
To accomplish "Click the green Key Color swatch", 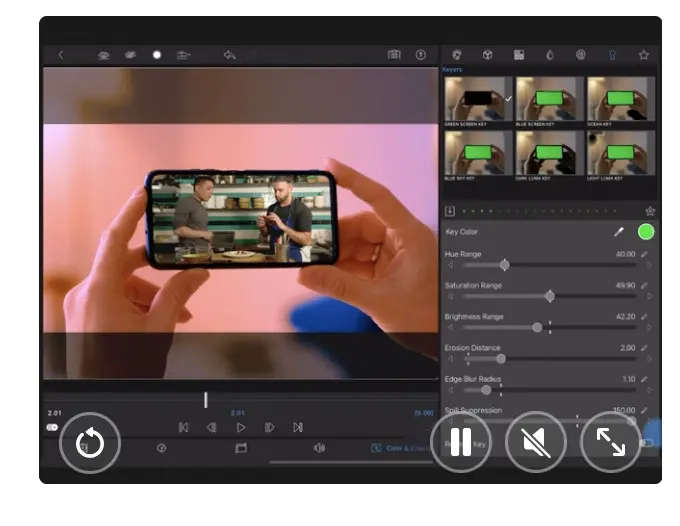I will pos(646,232).
